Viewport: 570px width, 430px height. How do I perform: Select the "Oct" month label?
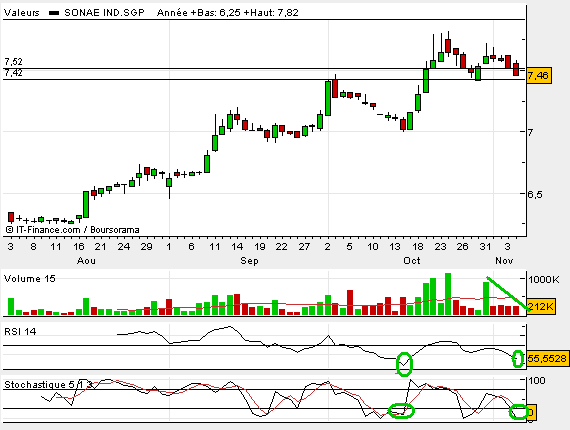tap(412, 261)
